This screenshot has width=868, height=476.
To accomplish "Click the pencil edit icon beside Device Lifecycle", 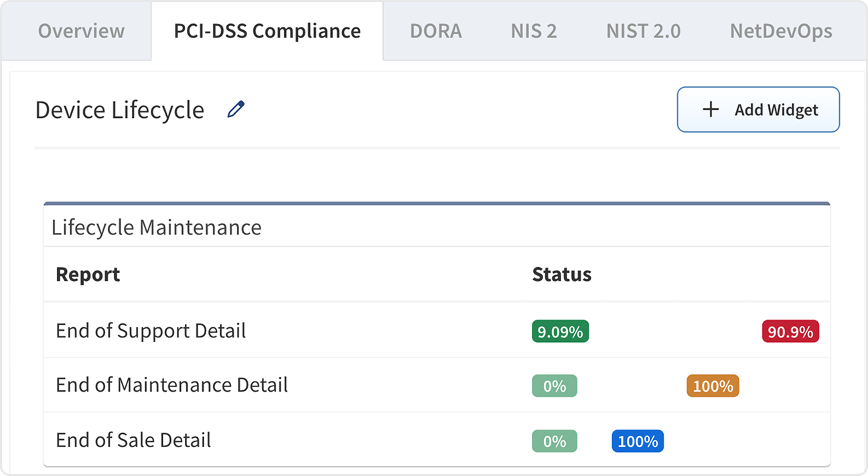I will click(x=236, y=110).
